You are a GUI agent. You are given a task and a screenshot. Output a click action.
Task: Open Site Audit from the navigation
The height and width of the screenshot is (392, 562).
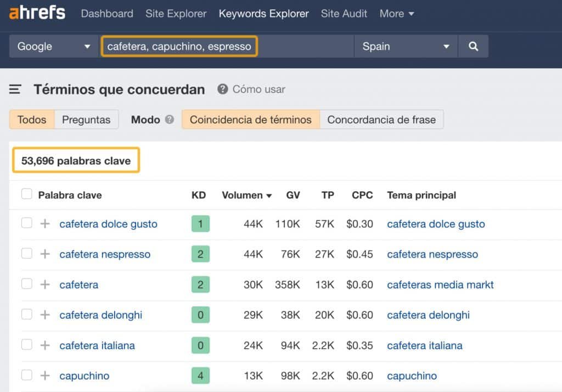[344, 14]
